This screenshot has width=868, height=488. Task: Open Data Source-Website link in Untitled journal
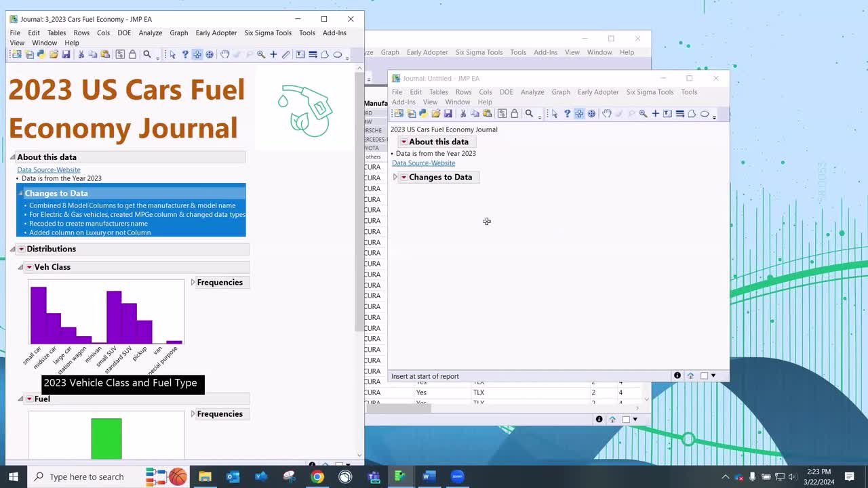point(423,163)
